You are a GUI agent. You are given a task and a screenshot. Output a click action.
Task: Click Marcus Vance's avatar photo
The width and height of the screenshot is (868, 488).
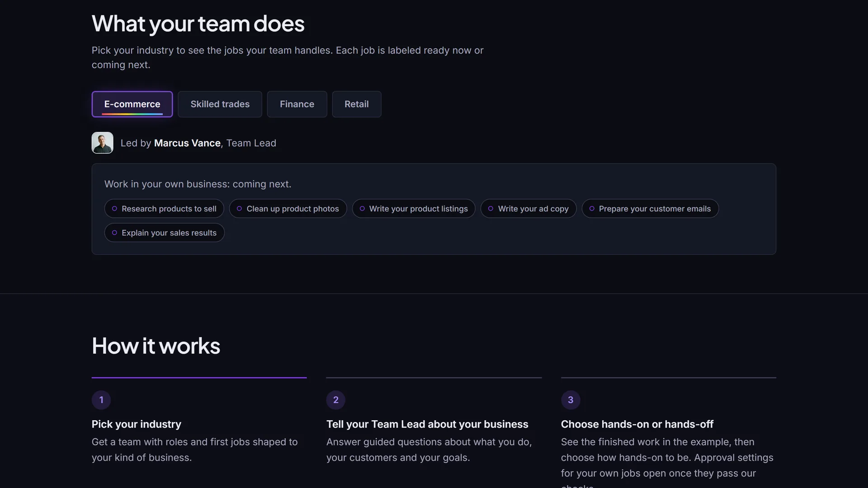click(x=103, y=143)
